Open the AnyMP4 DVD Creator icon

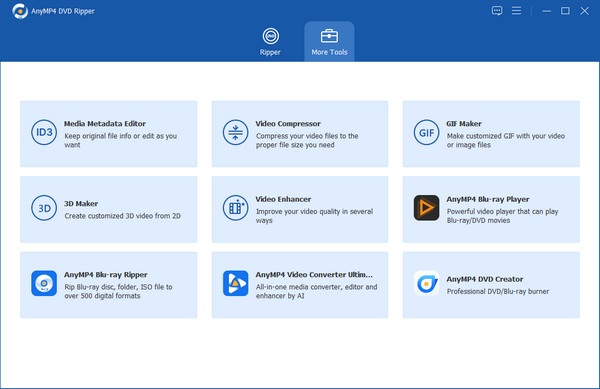426,283
